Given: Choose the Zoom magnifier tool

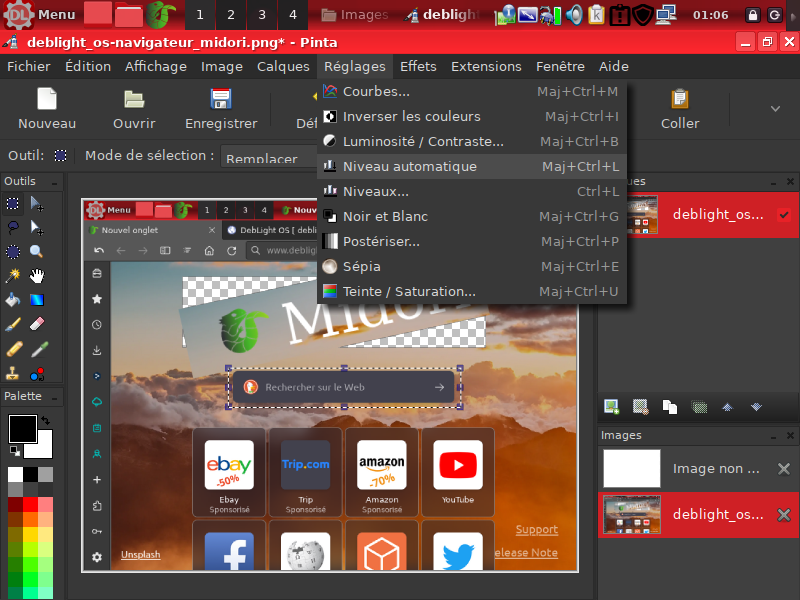Looking at the screenshot, I should [38, 251].
